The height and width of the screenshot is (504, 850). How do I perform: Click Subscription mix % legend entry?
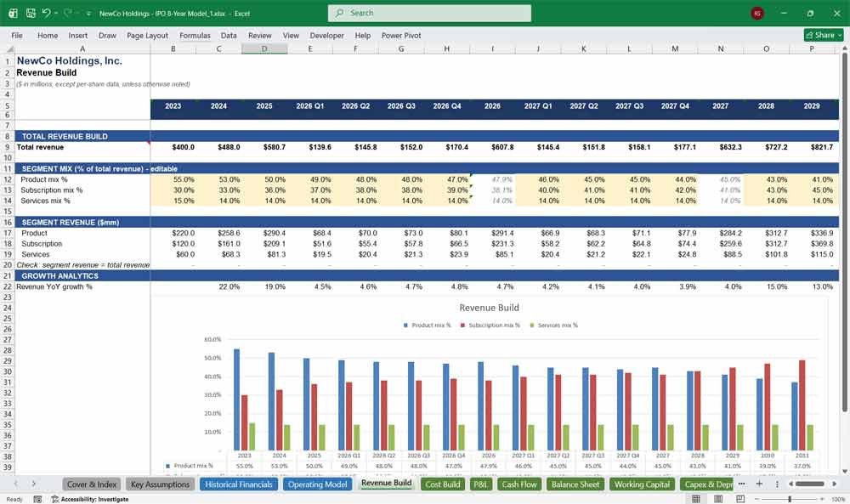click(x=490, y=326)
